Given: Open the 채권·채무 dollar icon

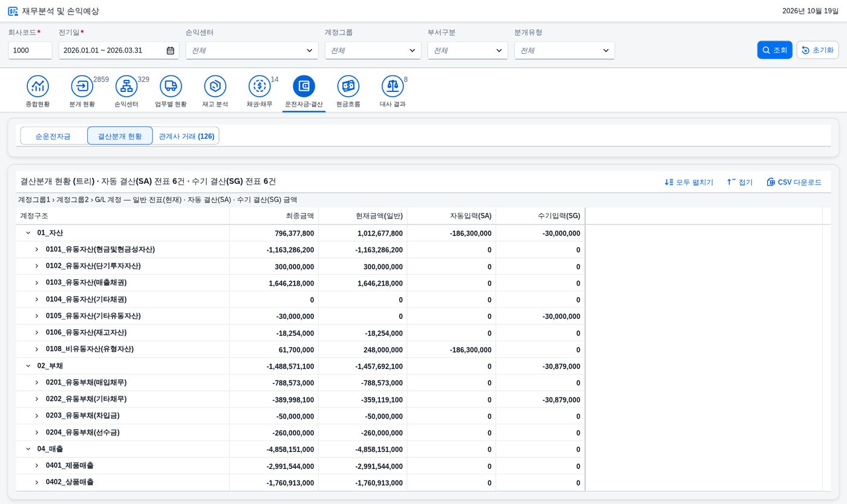Looking at the screenshot, I should pyautogui.click(x=260, y=86).
